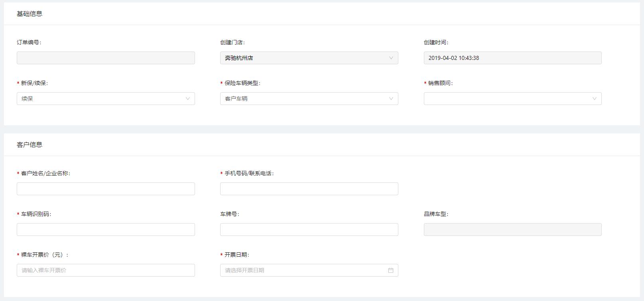Click the 手机号码/联系电话 label

click(x=249, y=173)
